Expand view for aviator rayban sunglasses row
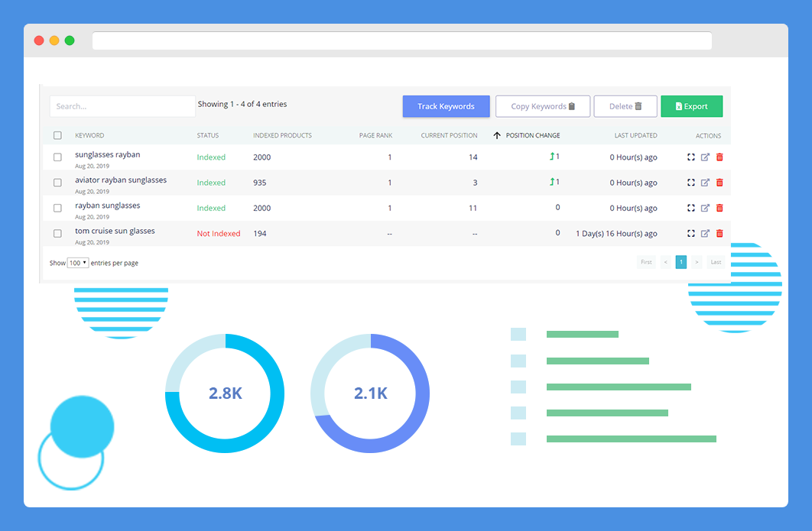Viewport: 812px width, 531px height. tap(691, 182)
